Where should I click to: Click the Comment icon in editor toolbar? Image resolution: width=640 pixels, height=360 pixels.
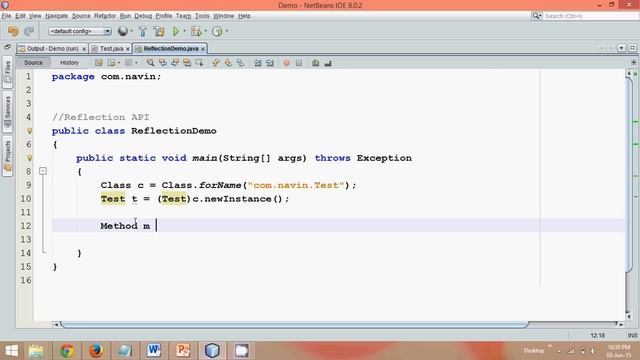pyautogui.click(x=316, y=63)
